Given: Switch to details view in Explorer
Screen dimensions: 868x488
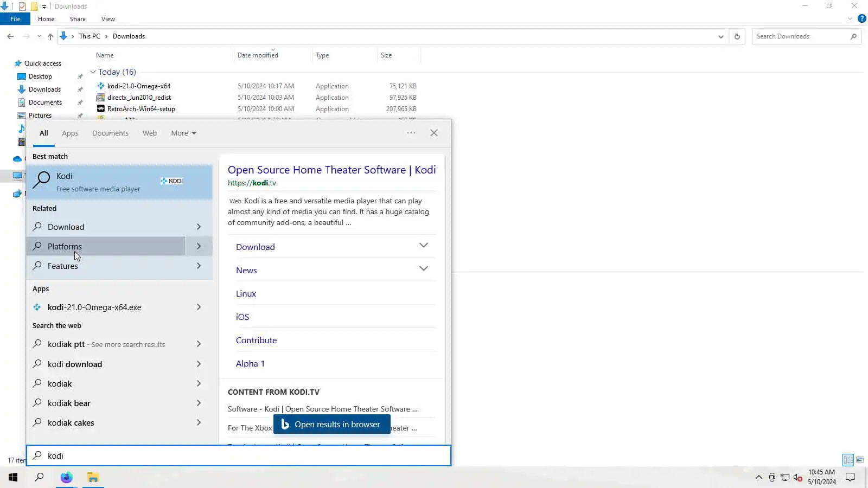Looking at the screenshot, I should pyautogui.click(x=848, y=460).
